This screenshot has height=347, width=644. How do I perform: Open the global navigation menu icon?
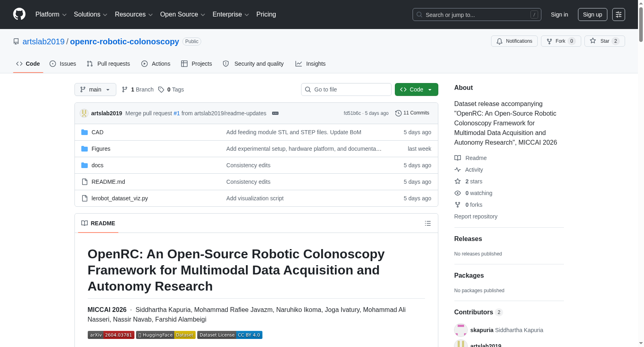coord(619,15)
